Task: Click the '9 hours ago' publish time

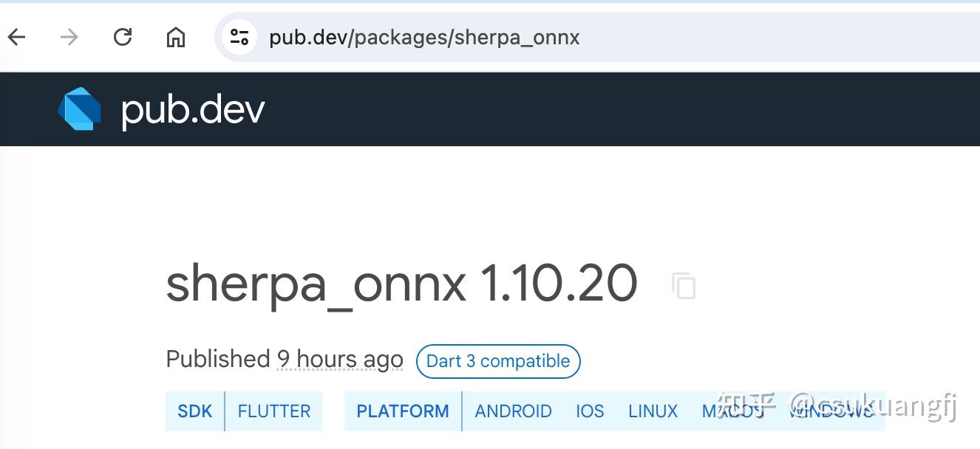Action: coord(340,360)
